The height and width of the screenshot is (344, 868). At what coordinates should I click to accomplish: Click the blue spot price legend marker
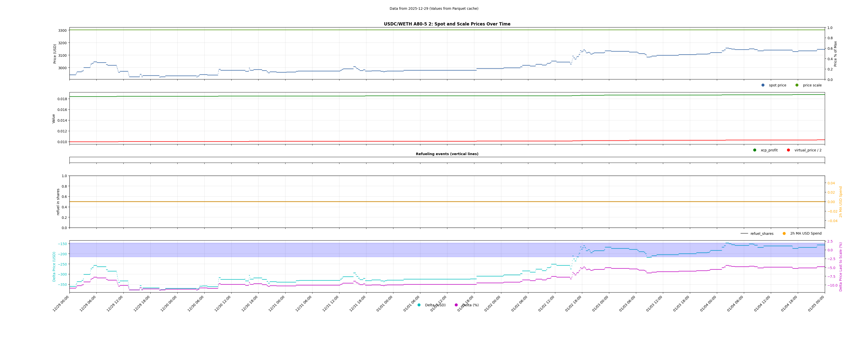[763, 85]
